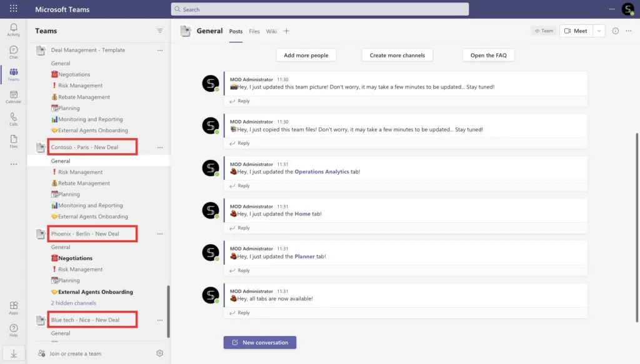Click the General channel team icon
640x364 pixels.
tap(186, 31)
